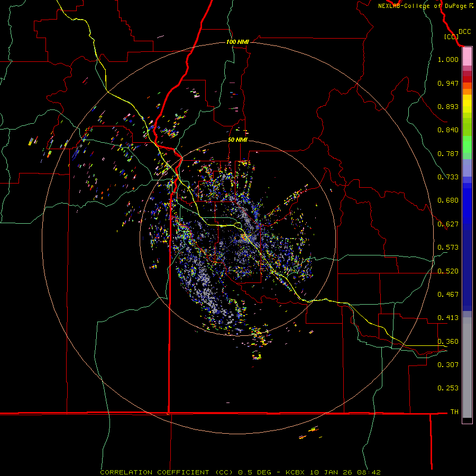This screenshot has height=476, width=476.
Task: Select the 0.733 scale value
Action: tap(448, 177)
